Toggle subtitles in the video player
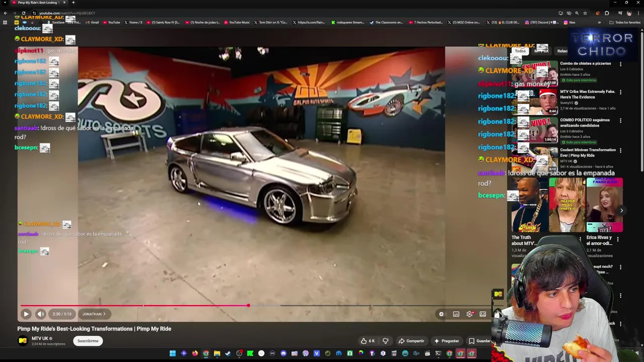The width and height of the screenshot is (644, 362). click(x=456, y=314)
